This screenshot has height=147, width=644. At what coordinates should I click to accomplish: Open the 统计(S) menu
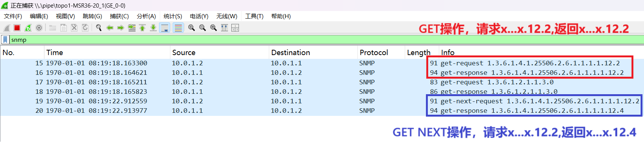click(x=173, y=16)
